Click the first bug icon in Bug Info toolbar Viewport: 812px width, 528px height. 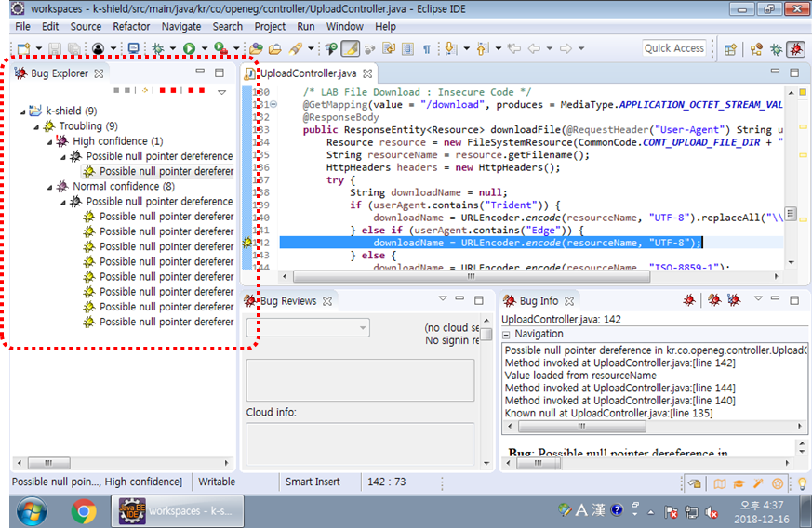click(689, 300)
